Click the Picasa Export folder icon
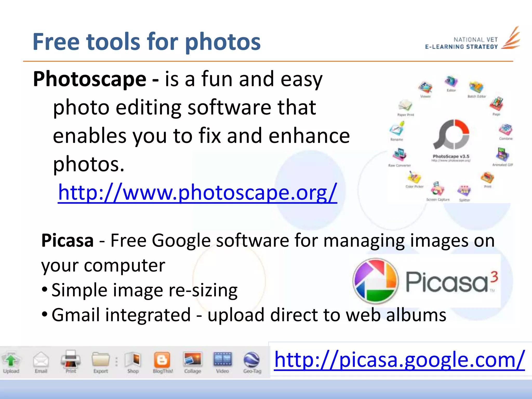532x399 pixels. pos(101,360)
